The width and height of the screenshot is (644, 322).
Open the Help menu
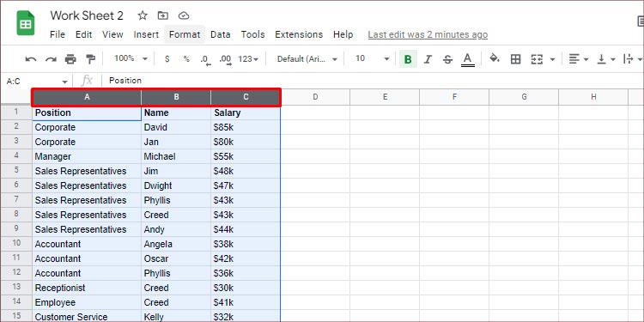343,34
